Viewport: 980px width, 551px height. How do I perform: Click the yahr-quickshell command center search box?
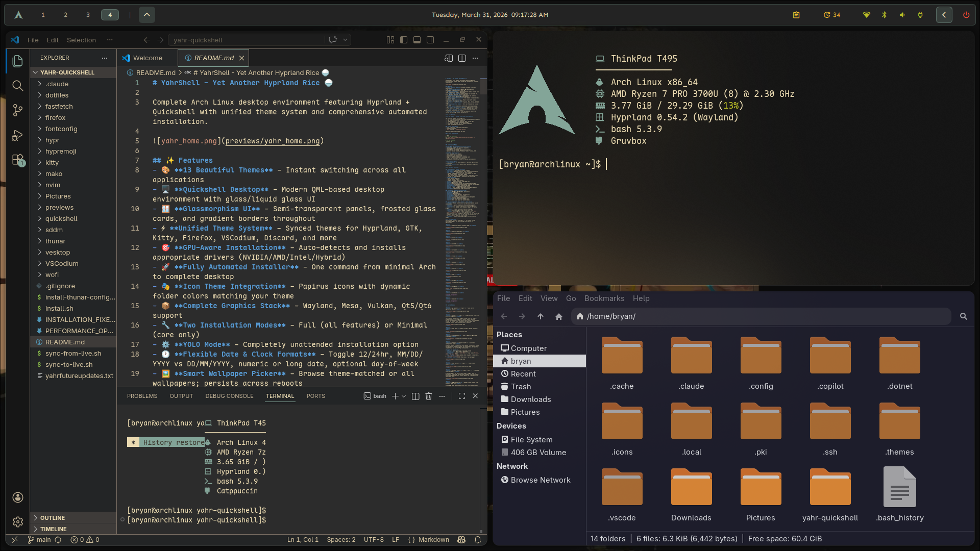point(247,40)
